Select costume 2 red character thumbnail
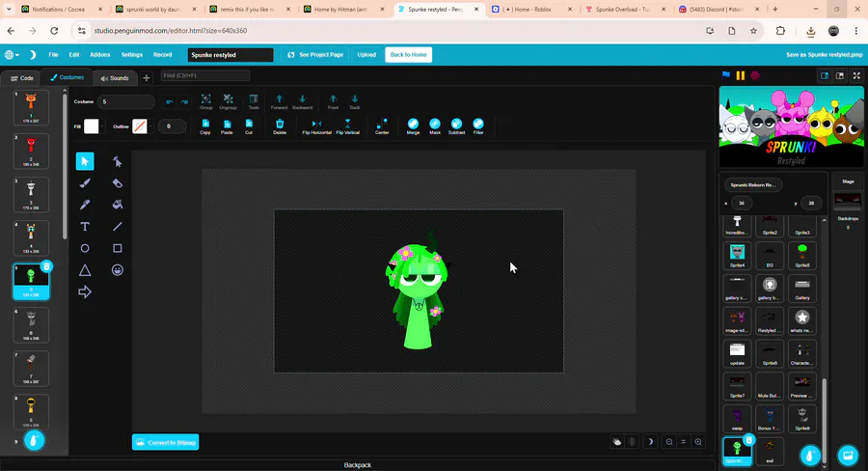Screen dimensions: 868x471 point(31,152)
